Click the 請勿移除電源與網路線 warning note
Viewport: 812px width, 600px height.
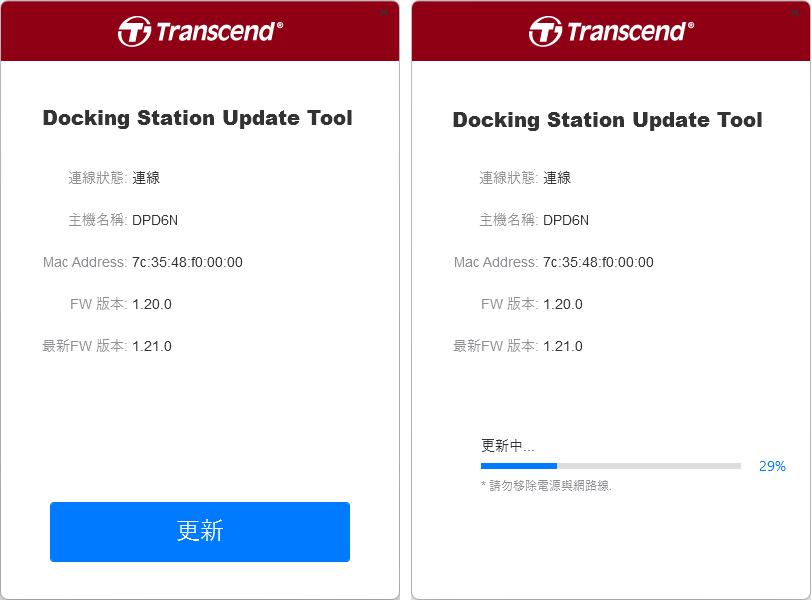[546, 486]
